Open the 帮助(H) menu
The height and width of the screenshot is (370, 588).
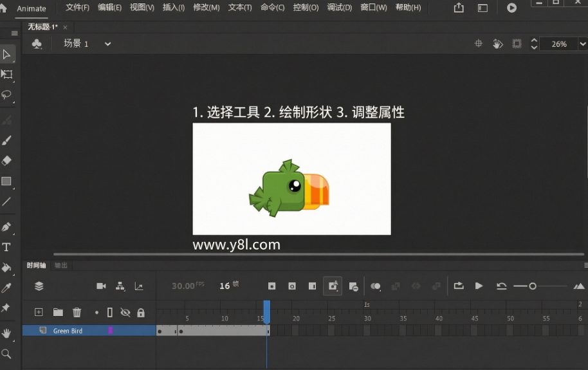pyautogui.click(x=408, y=8)
